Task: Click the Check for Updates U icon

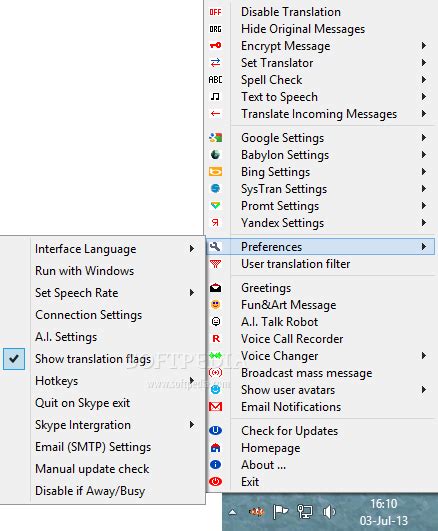Action: click(215, 430)
